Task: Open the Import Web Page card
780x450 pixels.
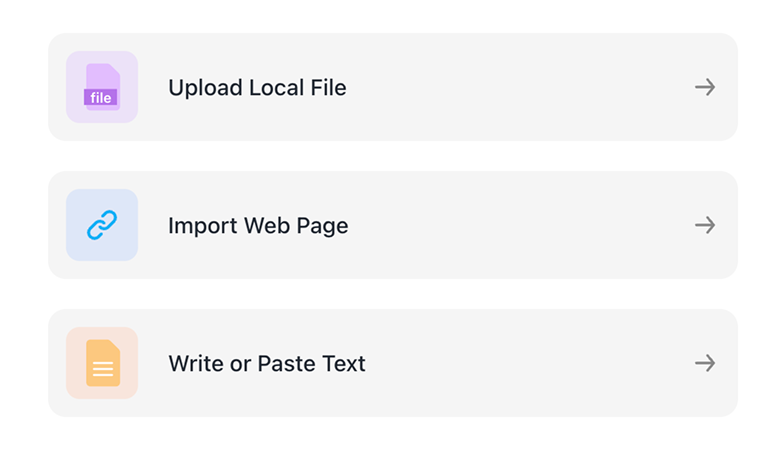Action: point(393,225)
